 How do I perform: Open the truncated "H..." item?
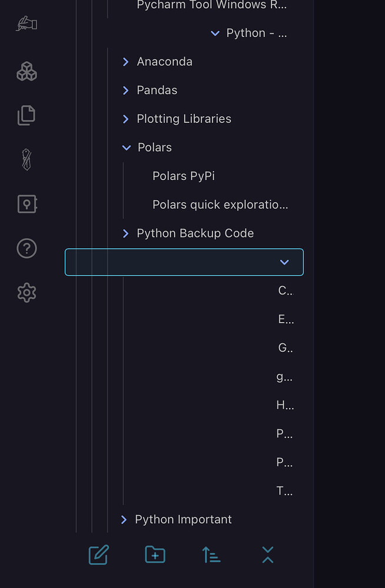pos(285,405)
